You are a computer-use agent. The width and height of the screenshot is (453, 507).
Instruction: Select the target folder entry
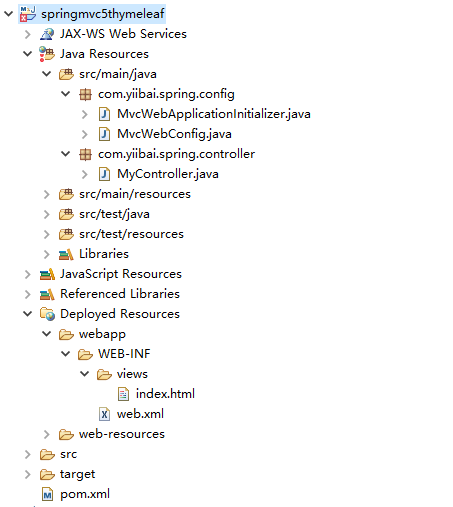pyautogui.click(x=77, y=474)
